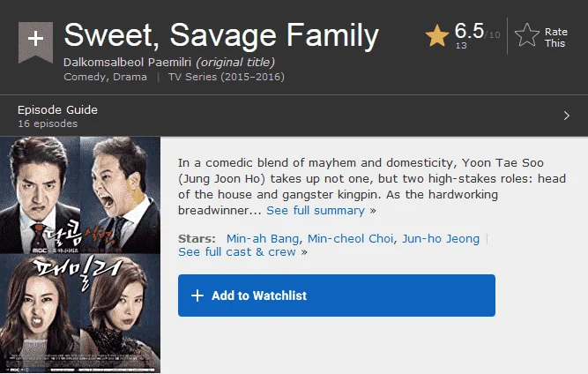
Task: Open Jun-ho Jeong's profile link
Action: [x=441, y=238]
